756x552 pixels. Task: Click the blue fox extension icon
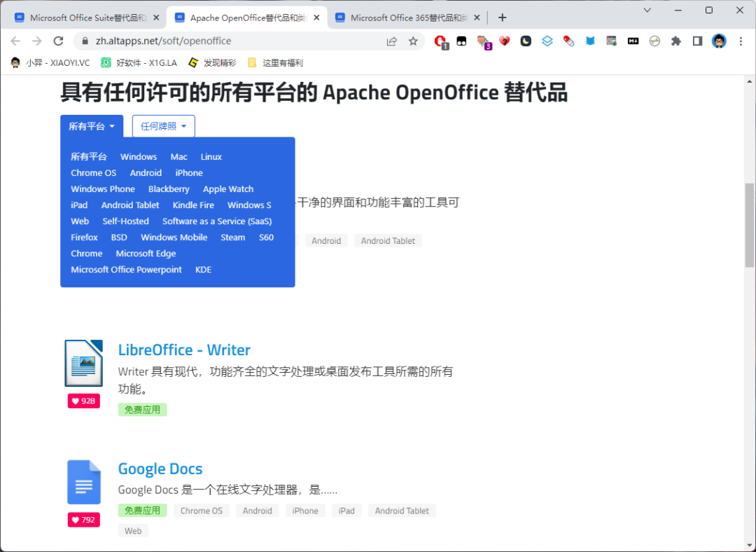(590, 41)
